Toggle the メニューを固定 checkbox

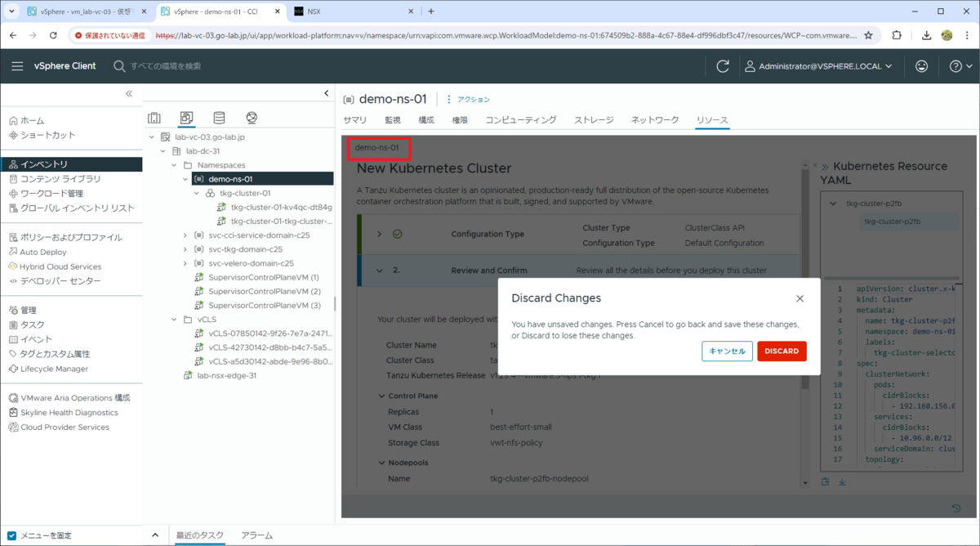pyautogui.click(x=10, y=535)
